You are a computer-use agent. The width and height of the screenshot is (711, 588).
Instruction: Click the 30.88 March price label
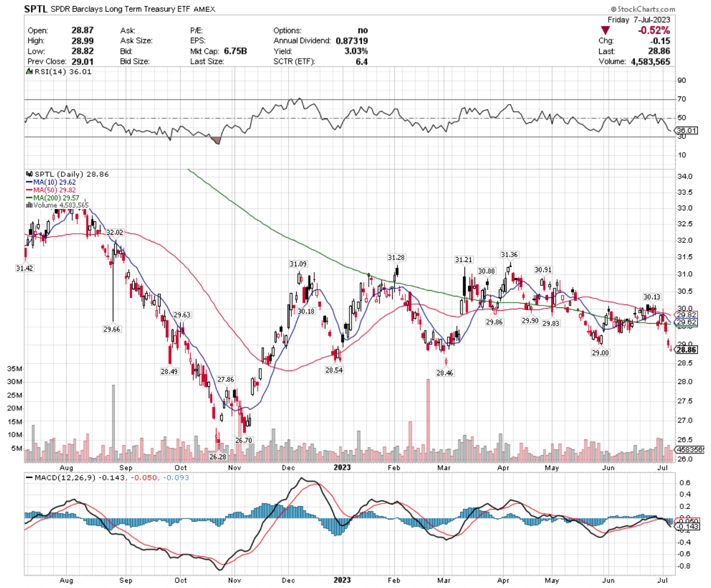click(486, 271)
